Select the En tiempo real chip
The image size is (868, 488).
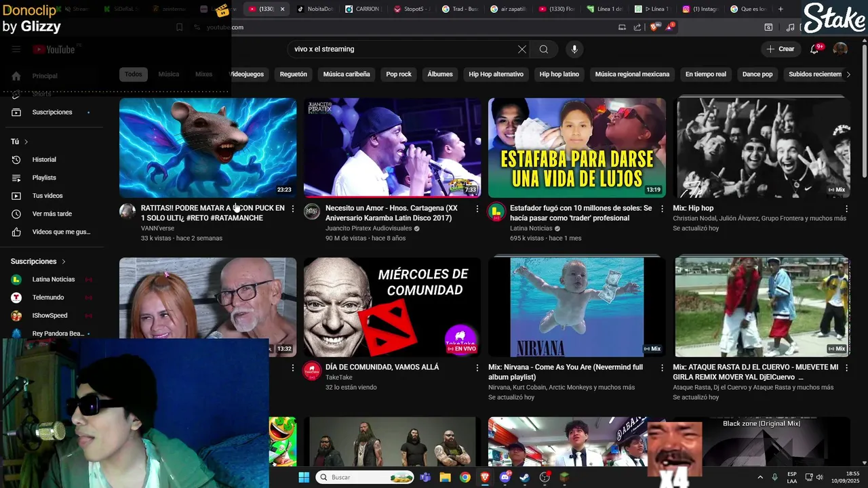point(706,74)
